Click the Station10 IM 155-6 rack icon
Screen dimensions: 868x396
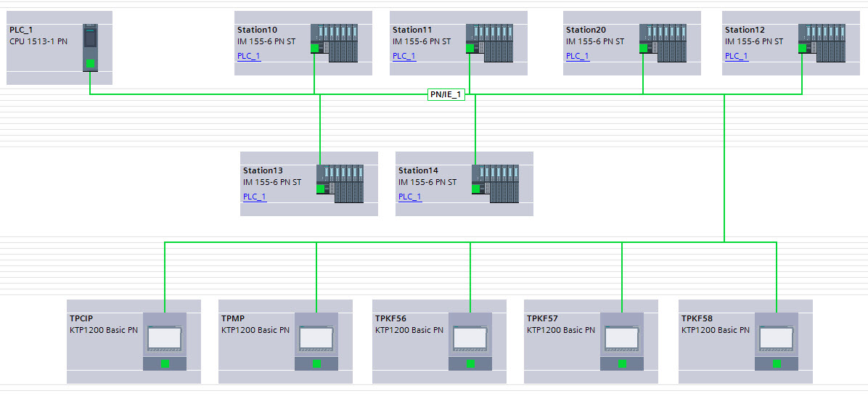335,43
